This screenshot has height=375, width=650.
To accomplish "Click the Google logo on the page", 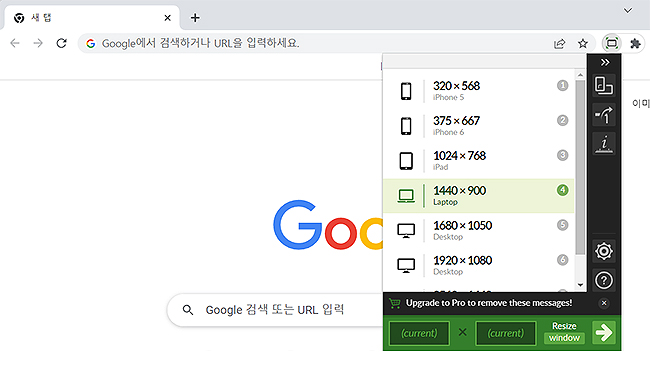I will point(328,225).
